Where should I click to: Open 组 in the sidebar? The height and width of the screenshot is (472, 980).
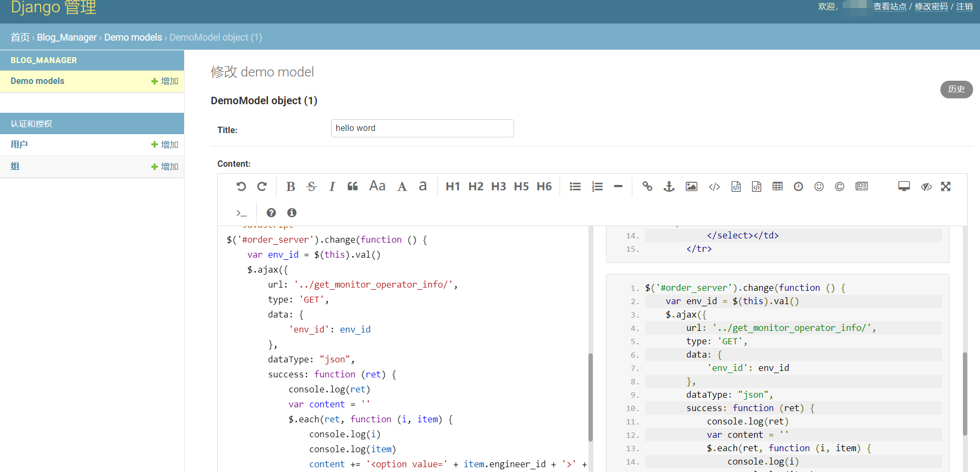click(x=15, y=167)
